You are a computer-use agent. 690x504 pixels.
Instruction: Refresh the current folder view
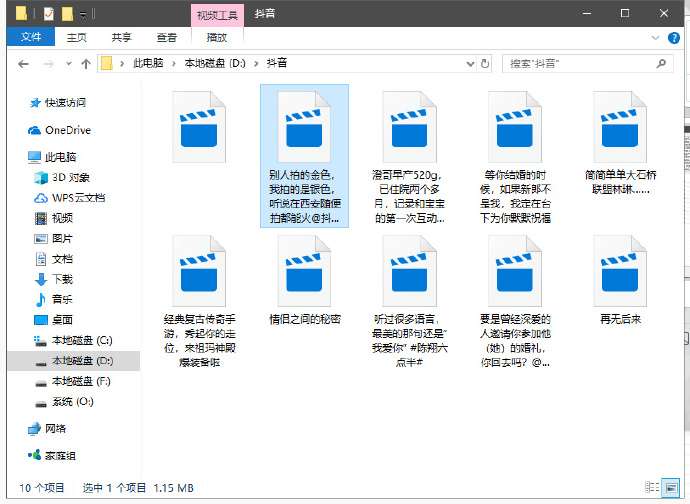(485, 63)
